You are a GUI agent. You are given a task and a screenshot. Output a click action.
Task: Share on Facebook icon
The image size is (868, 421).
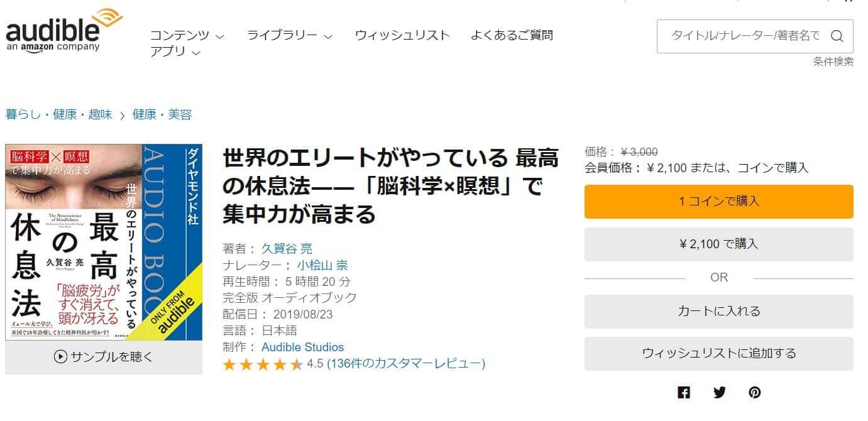(x=684, y=393)
